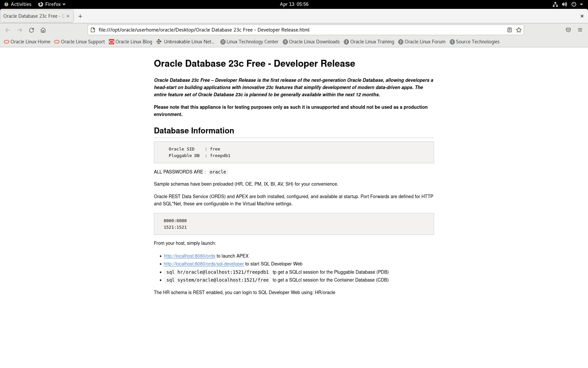Reload the current page

(31, 30)
